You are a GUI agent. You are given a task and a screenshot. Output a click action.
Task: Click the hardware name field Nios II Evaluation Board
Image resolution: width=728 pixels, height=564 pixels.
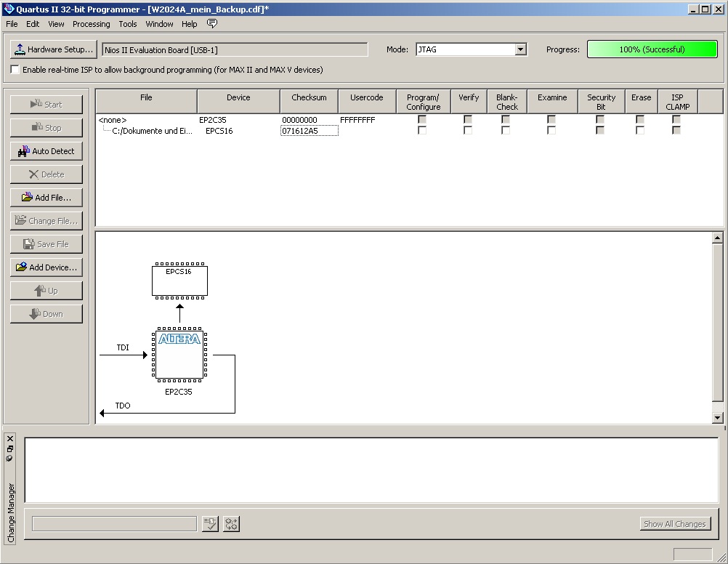click(x=235, y=49)
